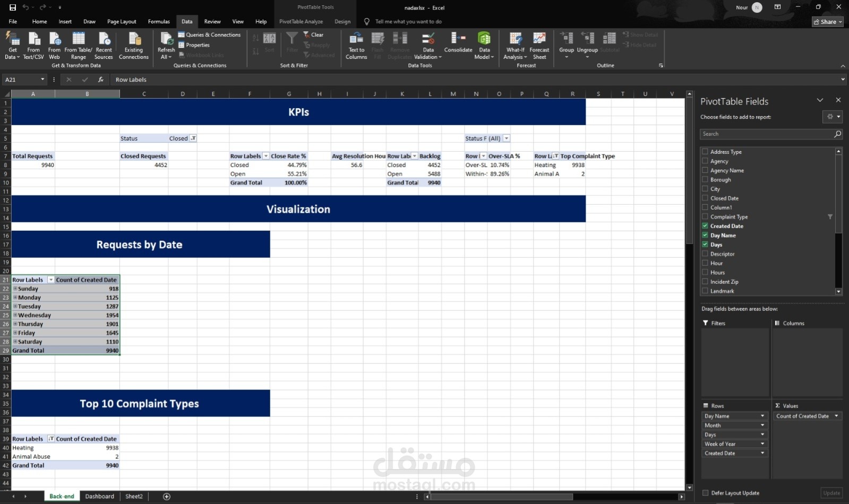
Task: Expand the Wednesday row group
Action: (15, 315)
